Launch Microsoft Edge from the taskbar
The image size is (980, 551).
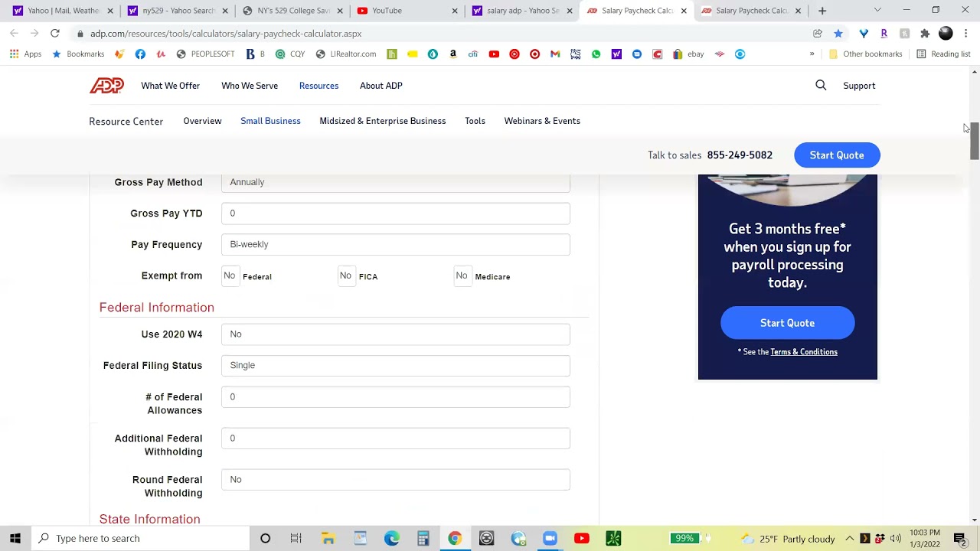pyautogui.click(x=391, y=538)
